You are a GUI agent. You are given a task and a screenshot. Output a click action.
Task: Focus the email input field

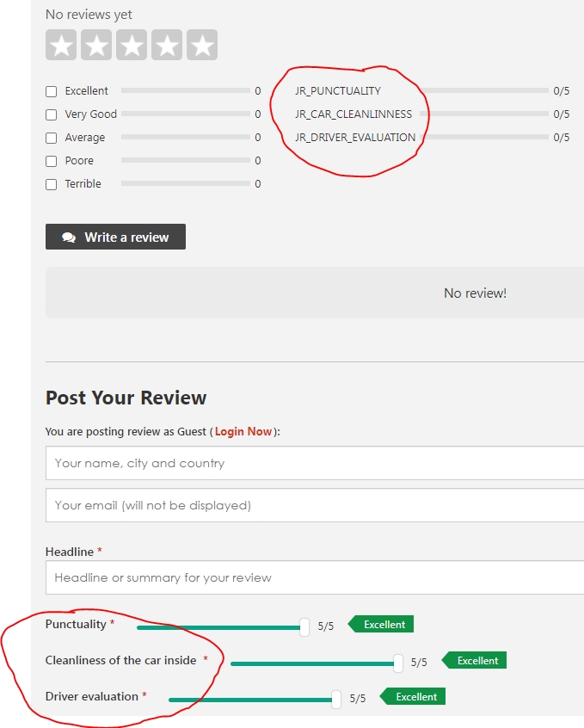[315, 505]
